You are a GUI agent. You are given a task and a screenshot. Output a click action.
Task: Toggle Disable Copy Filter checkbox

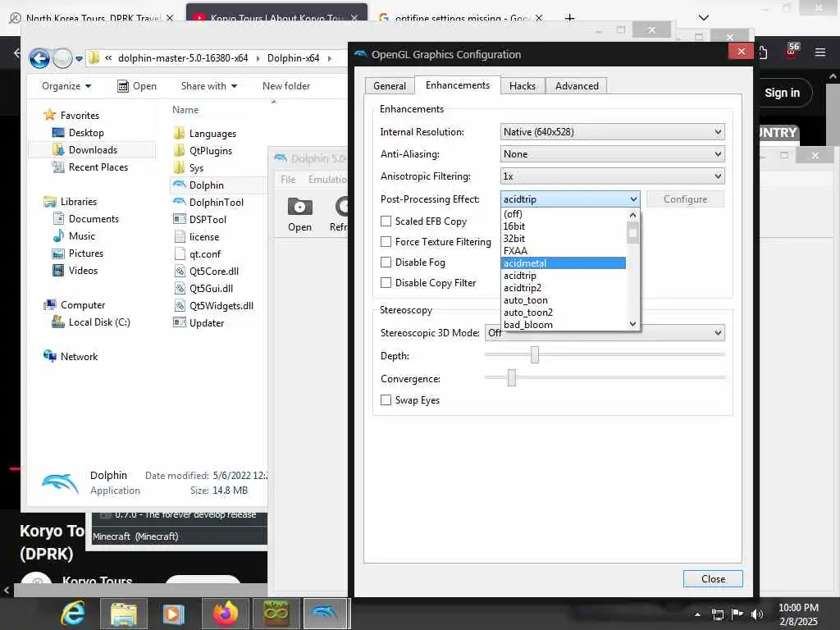tap(386, 282)
